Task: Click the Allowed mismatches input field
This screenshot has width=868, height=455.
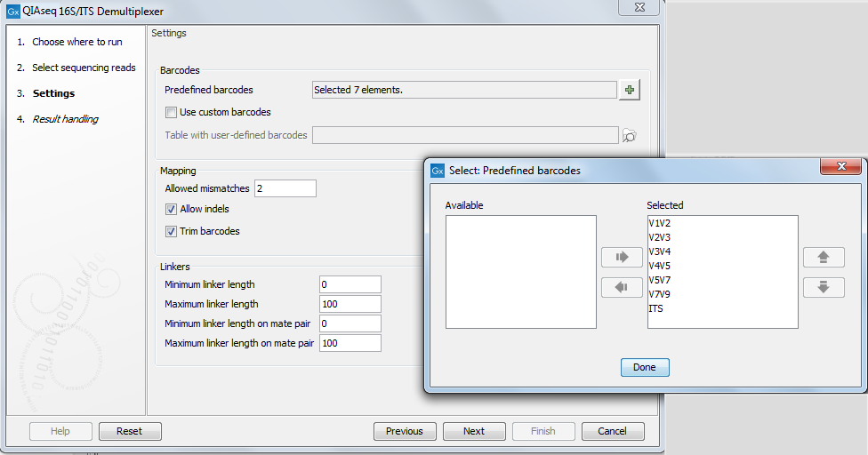Action: tap(285, 188)
